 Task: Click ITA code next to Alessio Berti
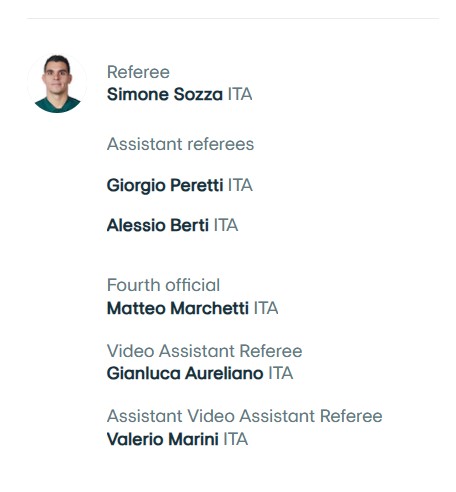[226, 225]
